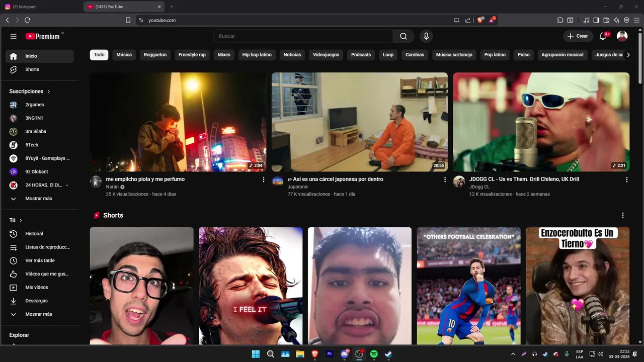The image size is (644, 362).
Task: Select the Reggaeton filter chip
Action: 155,55
